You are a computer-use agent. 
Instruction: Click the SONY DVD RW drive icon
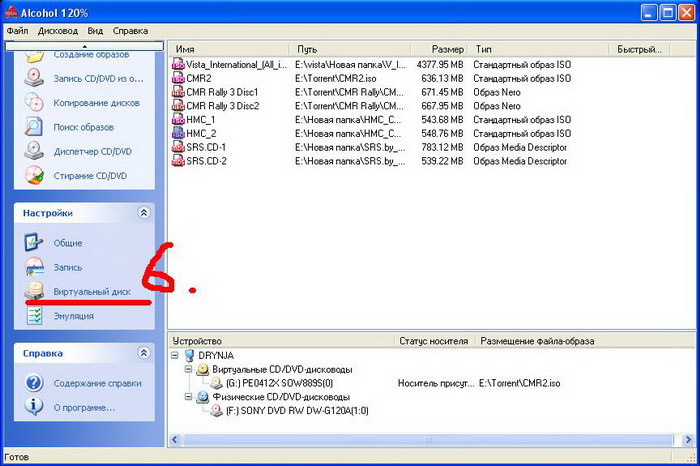(x=217, y=411)
